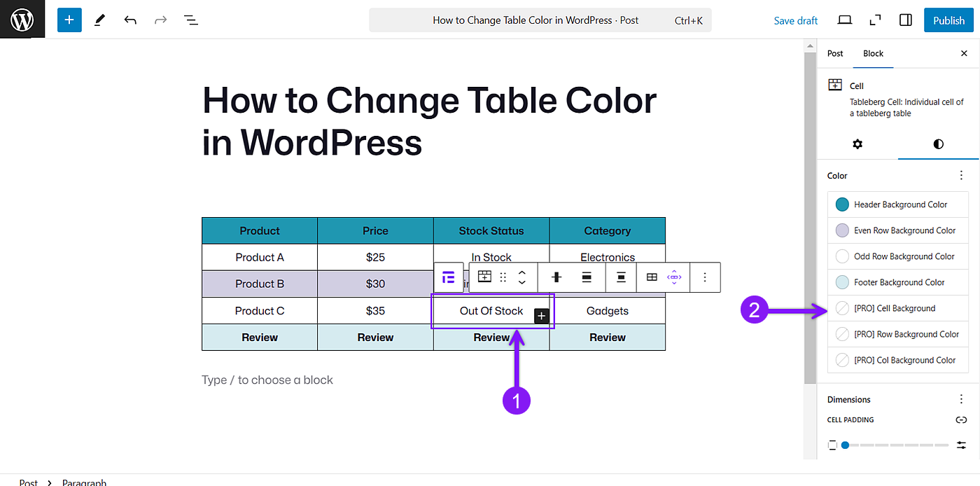Open the Color panel options menu
Viewport: 980px width, 486px height.
[x=961, y=175]
